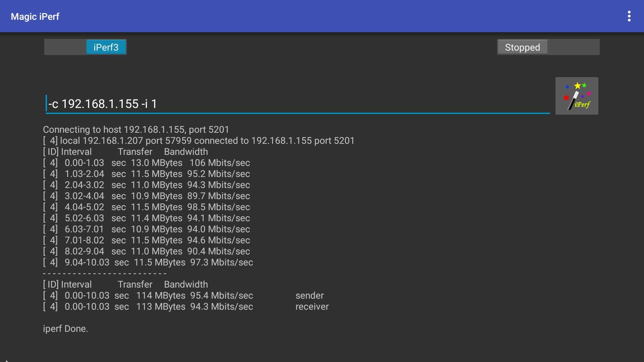Toggle the Stopped switch to start test
644x362 pixels.
tap(548, 47)
